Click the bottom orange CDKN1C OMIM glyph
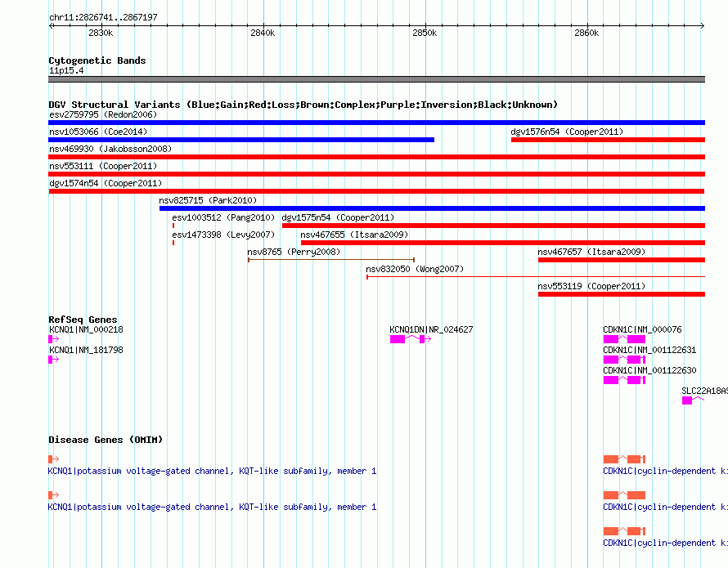728x568 pixels. tap(624, 531)
